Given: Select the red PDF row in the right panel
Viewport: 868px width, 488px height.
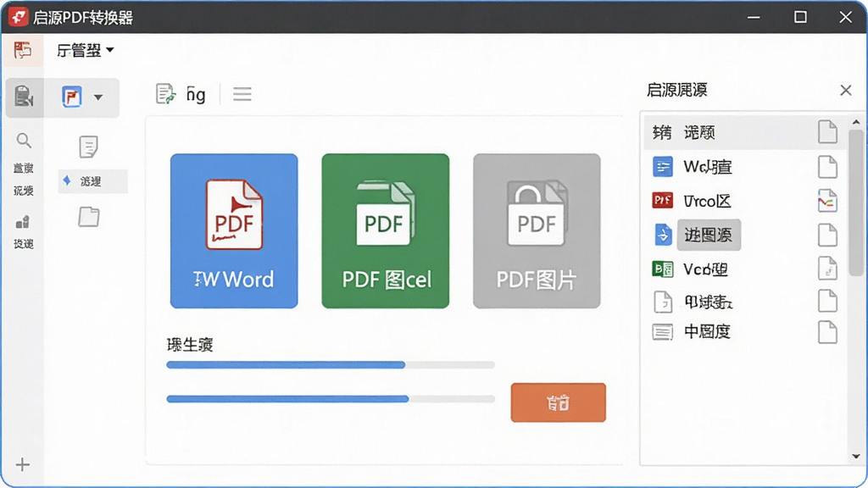Looking at the screenshot, I should tap(744, 201).
